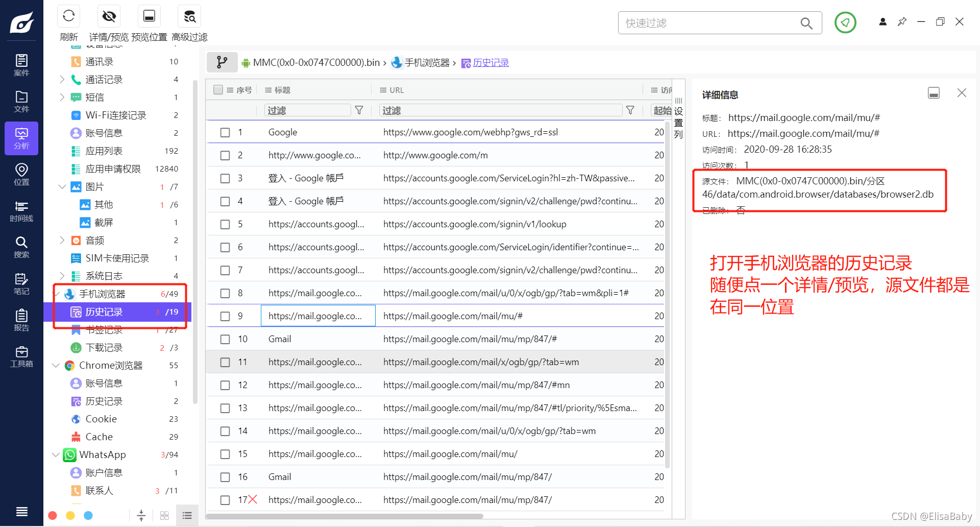
Task: Click the search magnifier in quick filter
Action: click(x=806, y=23)
